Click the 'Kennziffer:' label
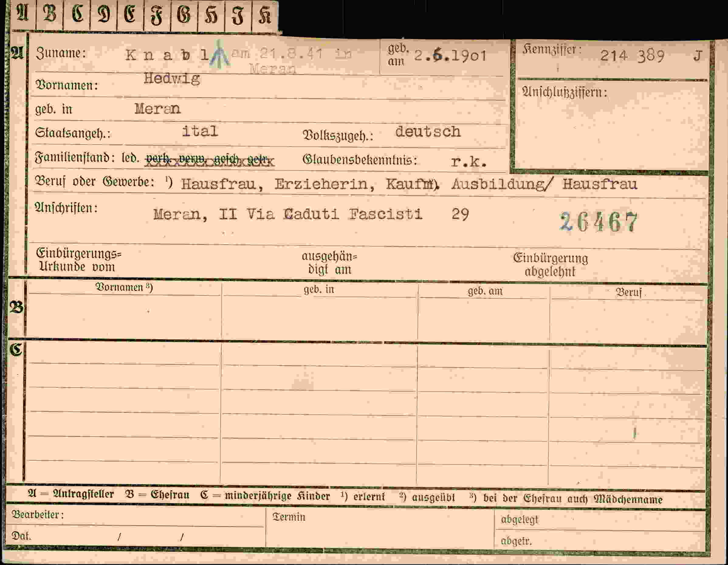 (x=552, y=49)
